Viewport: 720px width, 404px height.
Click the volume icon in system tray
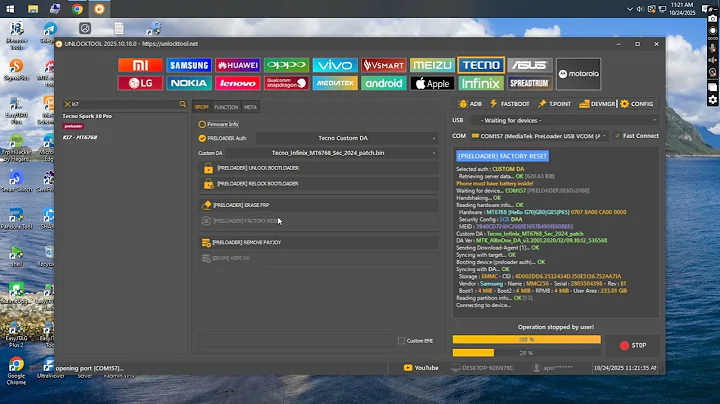click(x=640, y=9)
